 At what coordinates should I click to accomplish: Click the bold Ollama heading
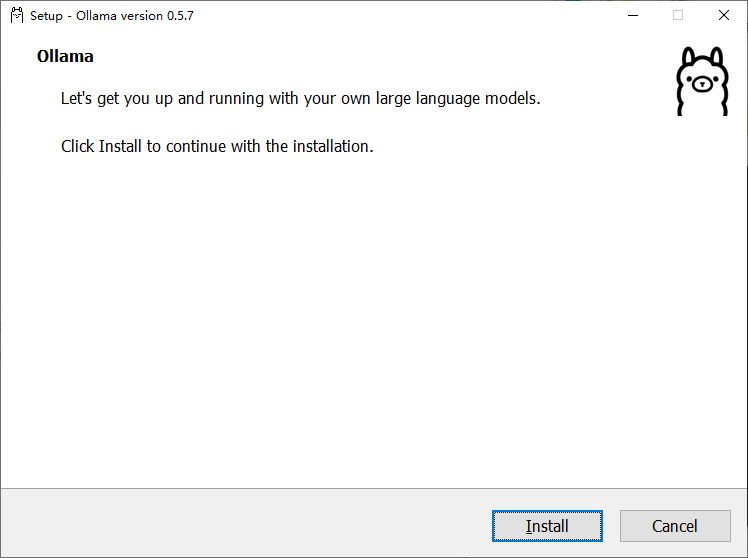click(65, 57)
